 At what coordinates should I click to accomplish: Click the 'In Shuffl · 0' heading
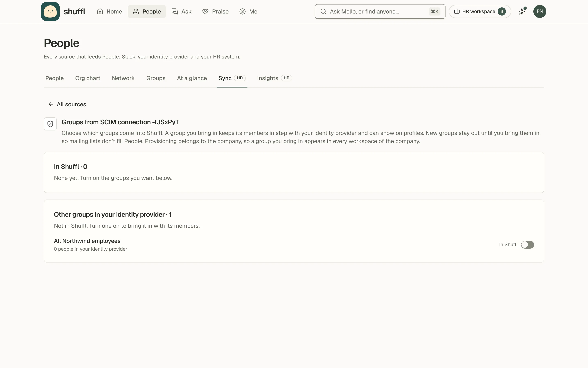click(x=71, y=167)
